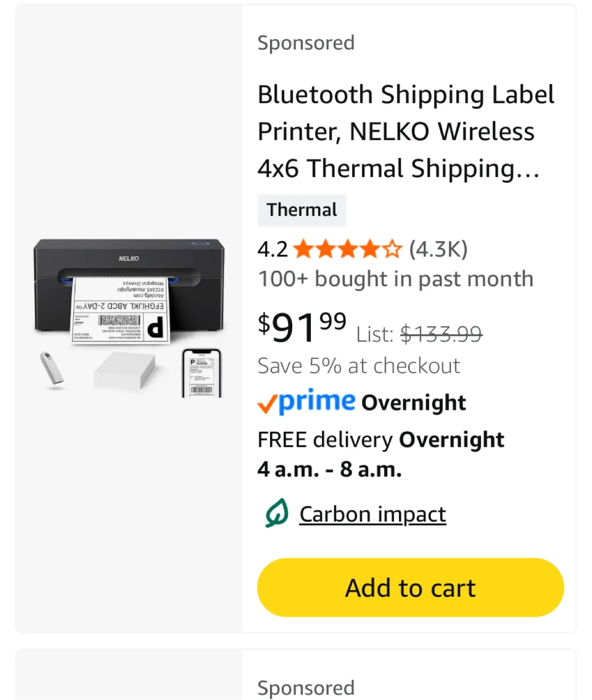592x700 pixels.
Task: Click the struck-through $133.99 list price
Action: click(441, 334)
